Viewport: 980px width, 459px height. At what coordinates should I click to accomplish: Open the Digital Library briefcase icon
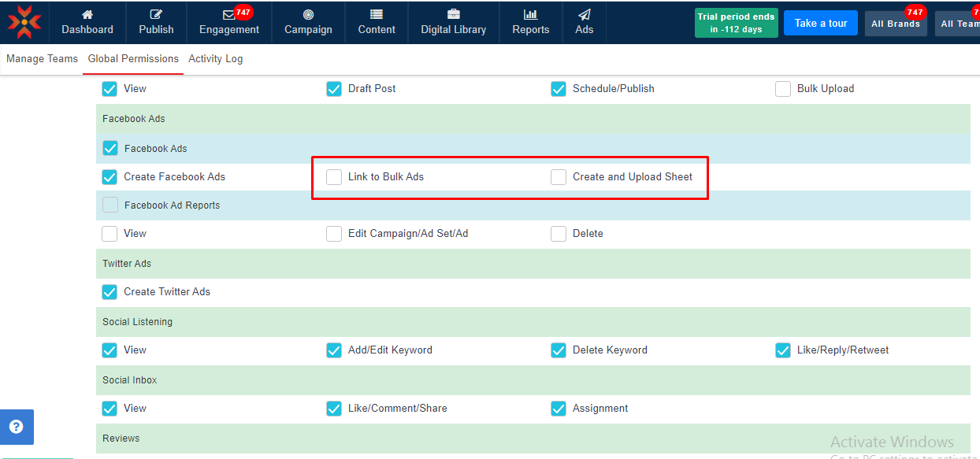(453, 14)
